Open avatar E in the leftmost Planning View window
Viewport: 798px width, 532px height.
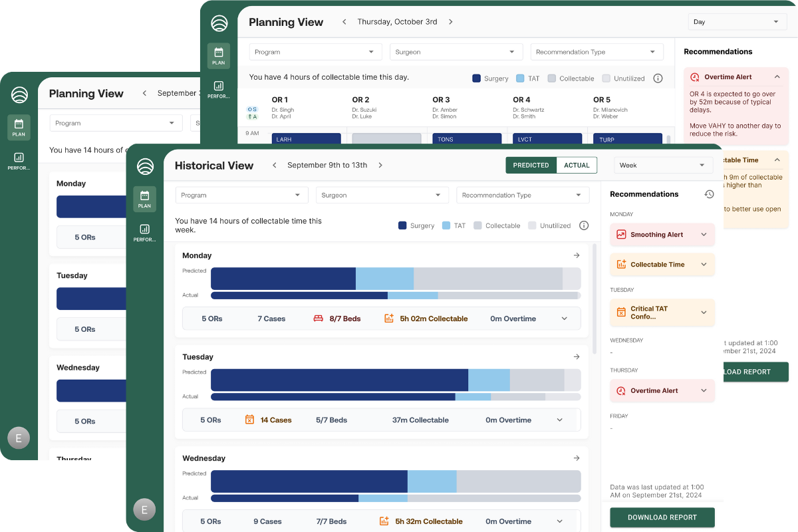point(19,438)
